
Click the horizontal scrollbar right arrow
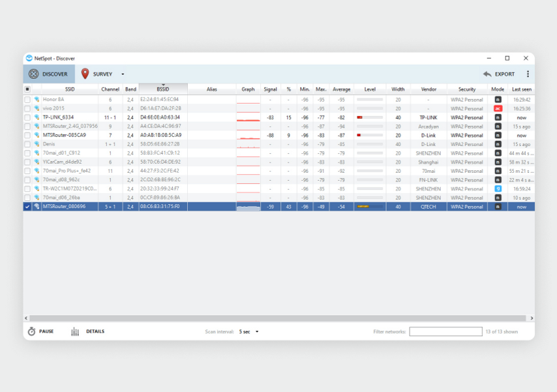tap(532, 318)
